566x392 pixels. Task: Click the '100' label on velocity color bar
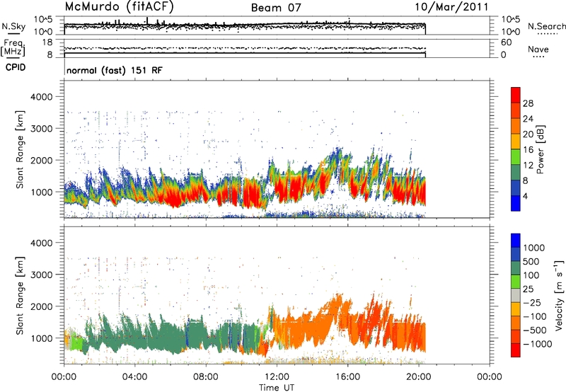click(x=531, y=275)
